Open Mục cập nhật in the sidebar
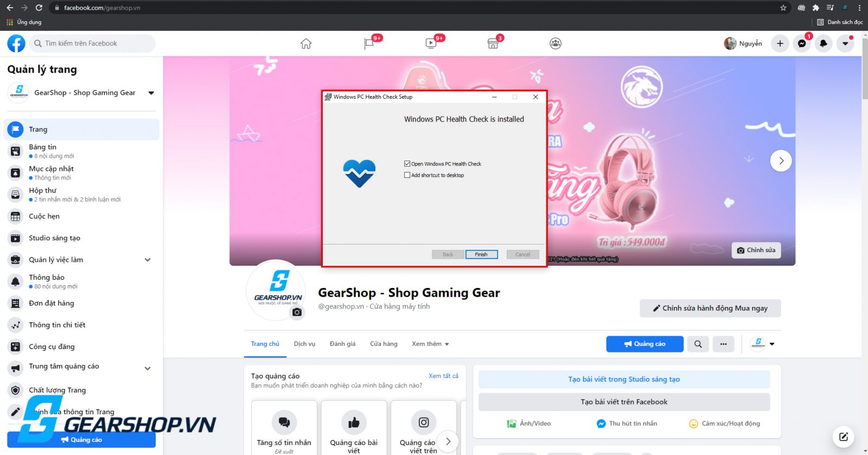Screen dimensions: 868x455 [x=82, y=172]
